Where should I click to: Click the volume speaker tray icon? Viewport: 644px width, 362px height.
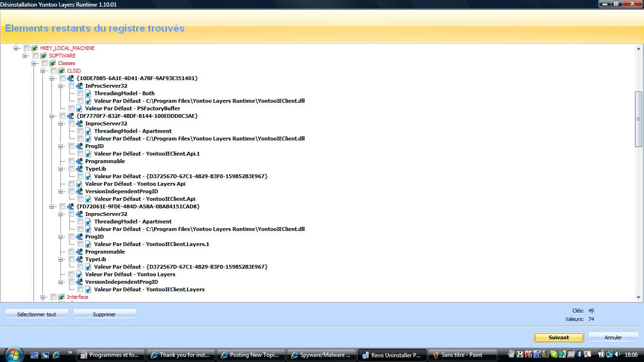[618, 354]
